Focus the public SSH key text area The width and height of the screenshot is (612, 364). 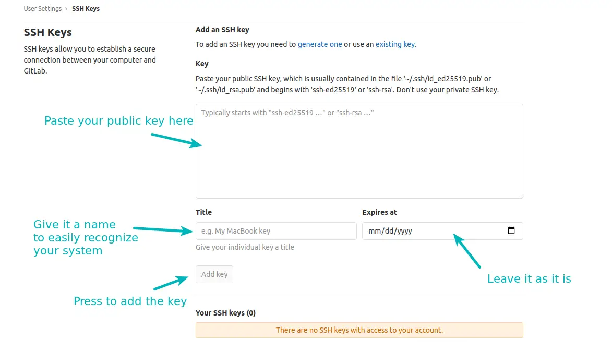click(359, 151)
